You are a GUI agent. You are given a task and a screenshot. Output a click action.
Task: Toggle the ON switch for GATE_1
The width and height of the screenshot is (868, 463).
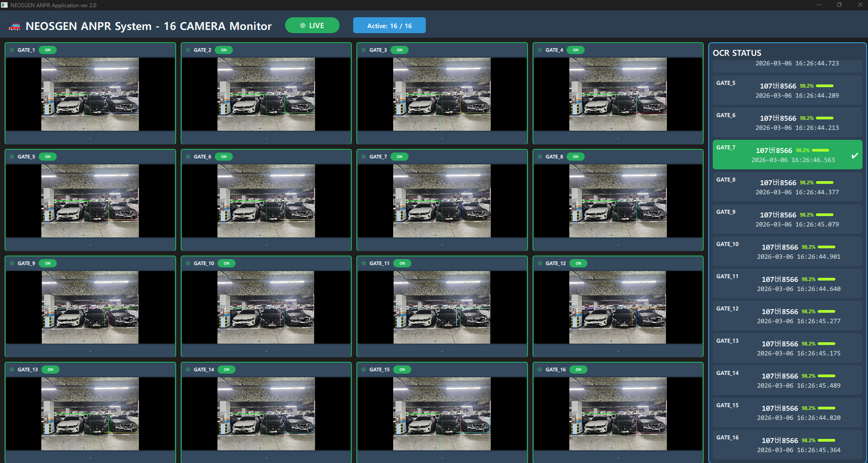[48, 50]
